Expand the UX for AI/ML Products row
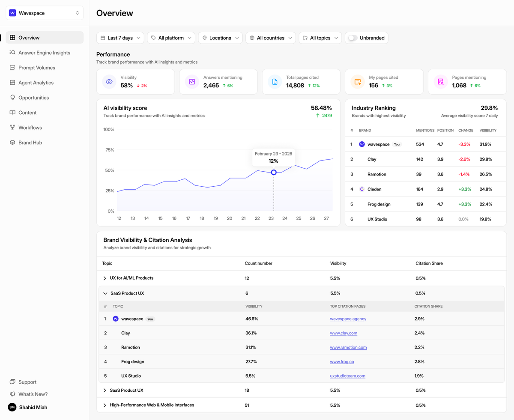 (x=105, y=278)
